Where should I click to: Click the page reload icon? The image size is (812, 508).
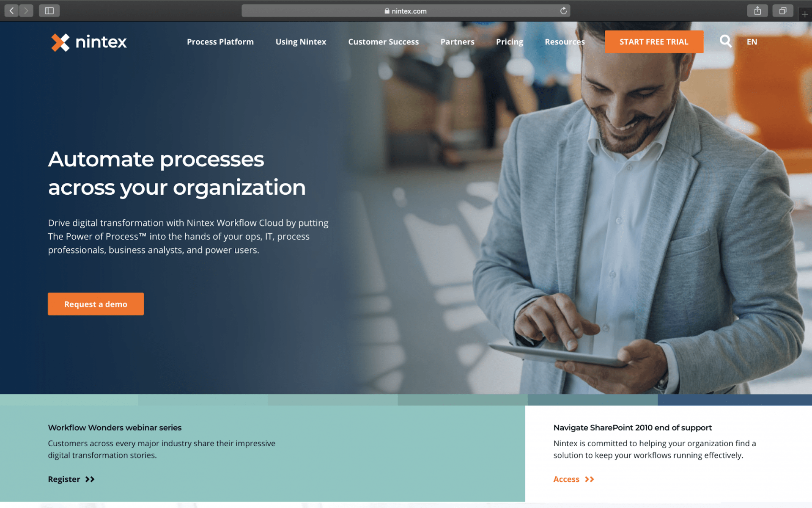[x=562, y=11]
